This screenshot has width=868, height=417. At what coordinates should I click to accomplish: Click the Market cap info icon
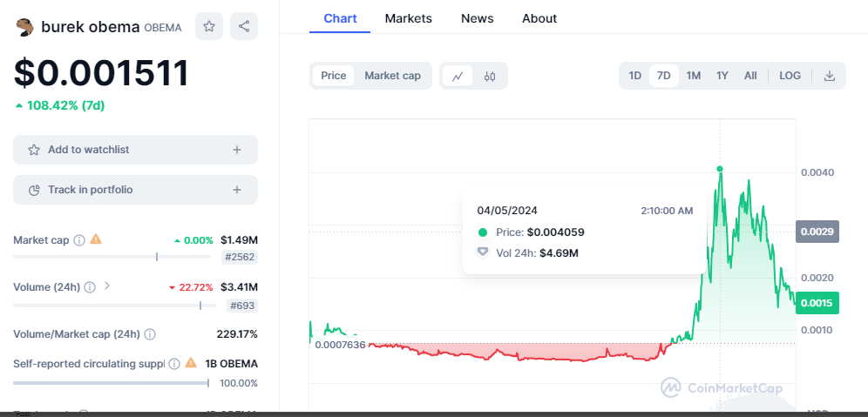(x=79, y=240)
